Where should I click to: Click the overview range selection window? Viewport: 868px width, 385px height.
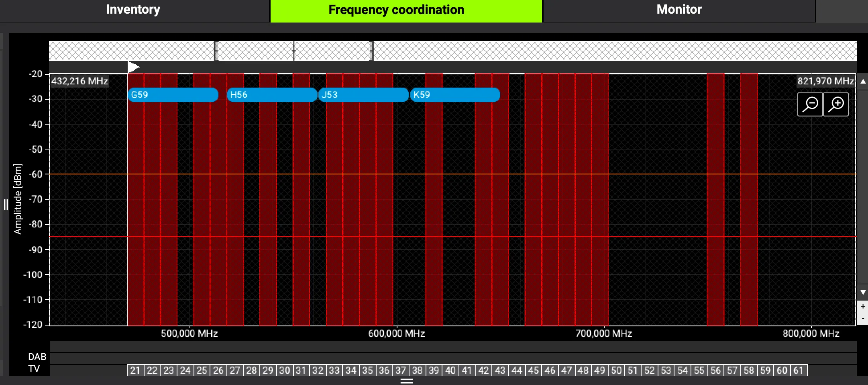click(294, 51)
